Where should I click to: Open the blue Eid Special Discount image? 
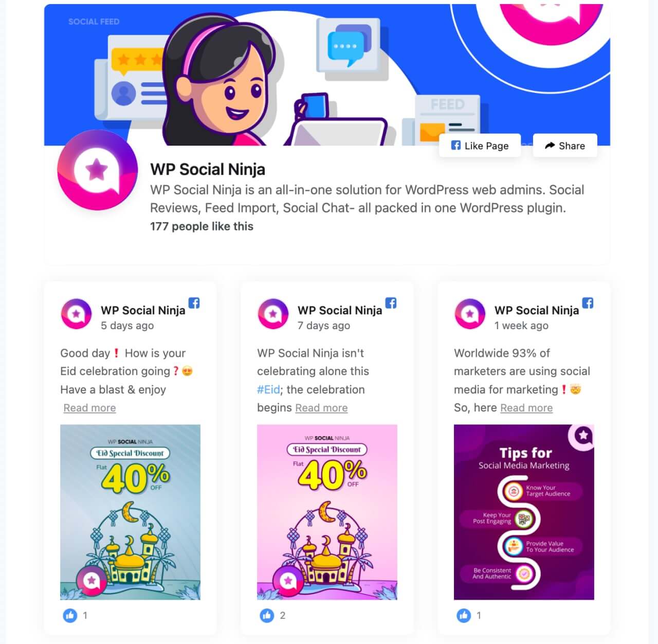coord(130,512)
